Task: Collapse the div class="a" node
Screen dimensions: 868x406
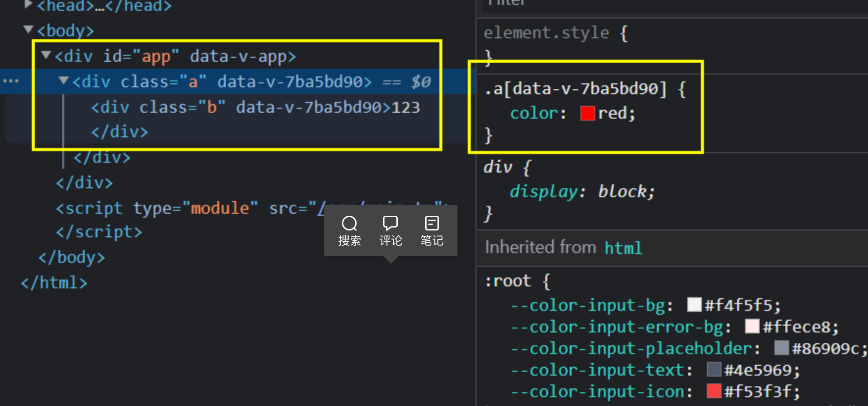Action: pyautogui.click(x=63, y=80)
